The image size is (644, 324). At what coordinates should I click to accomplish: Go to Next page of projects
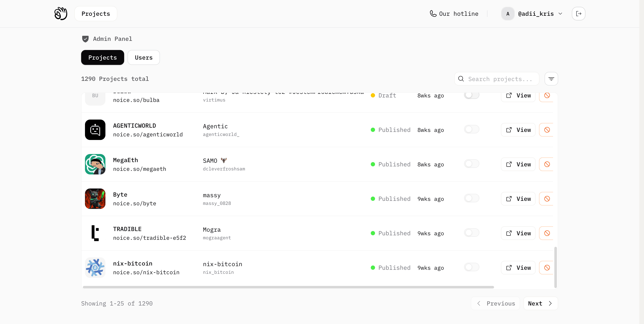click(540, 304)
